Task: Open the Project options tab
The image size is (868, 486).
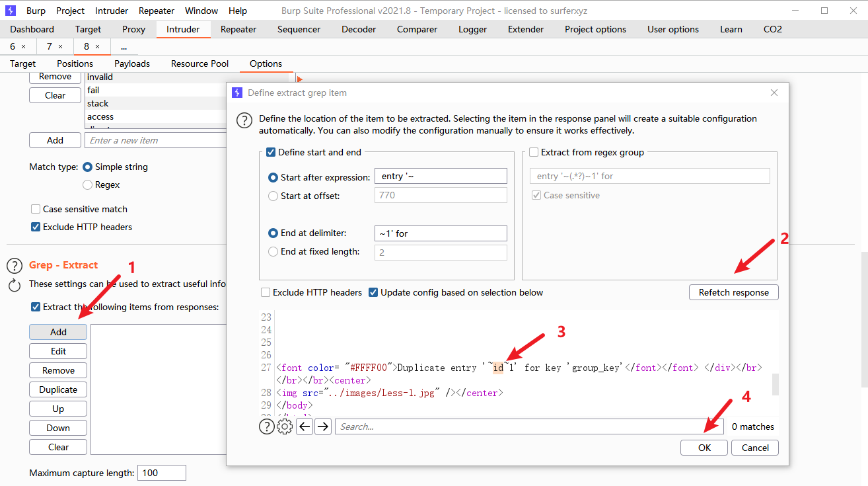Action: coord(595,29)
